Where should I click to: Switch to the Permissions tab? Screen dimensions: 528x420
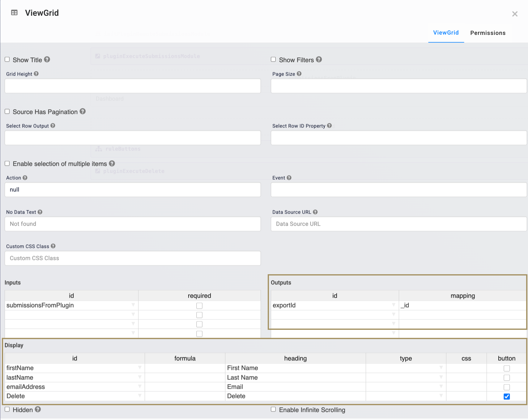point(488,33)
